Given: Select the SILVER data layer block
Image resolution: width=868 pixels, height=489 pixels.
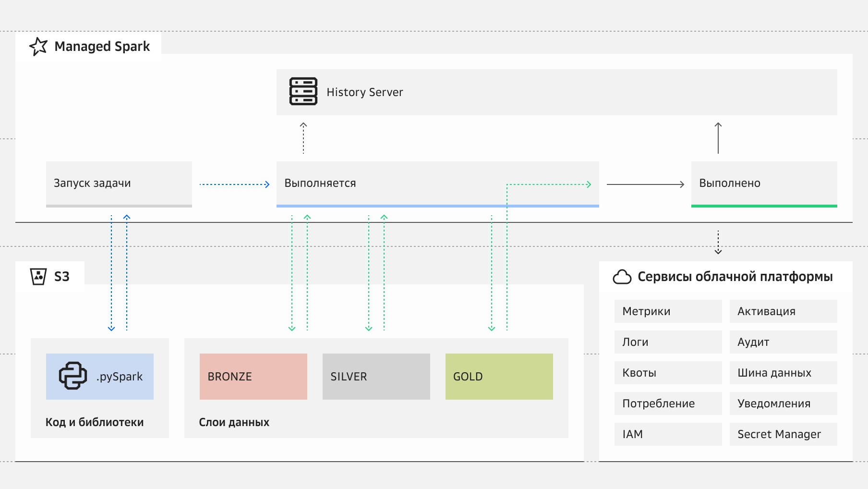Looking at the screenshot, I should [376, 377].
